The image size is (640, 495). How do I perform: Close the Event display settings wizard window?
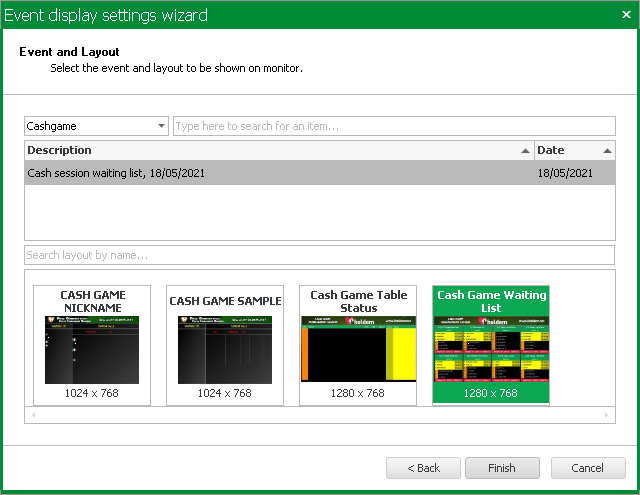pyautogui.click(x=626, y=15)
